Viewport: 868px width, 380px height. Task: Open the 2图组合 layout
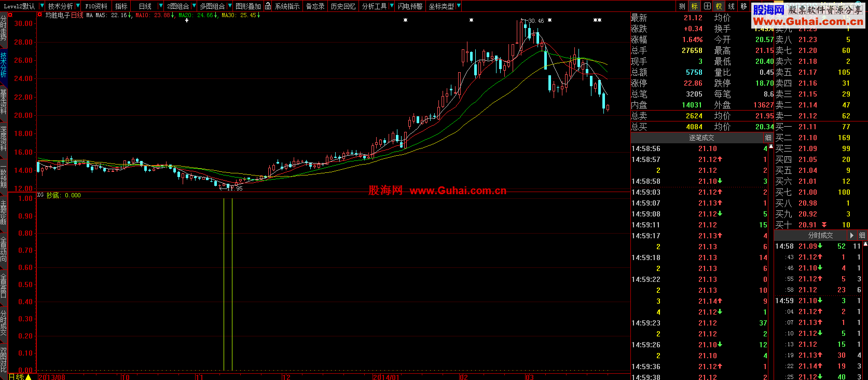pos(178,6)
